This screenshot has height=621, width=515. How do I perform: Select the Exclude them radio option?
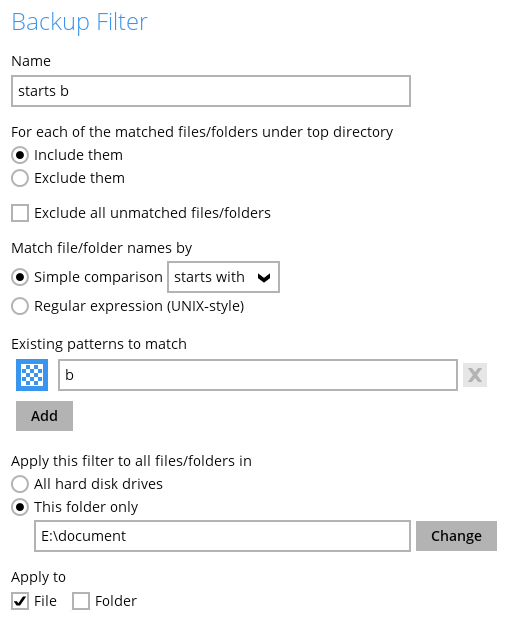[x=20, y=178]
